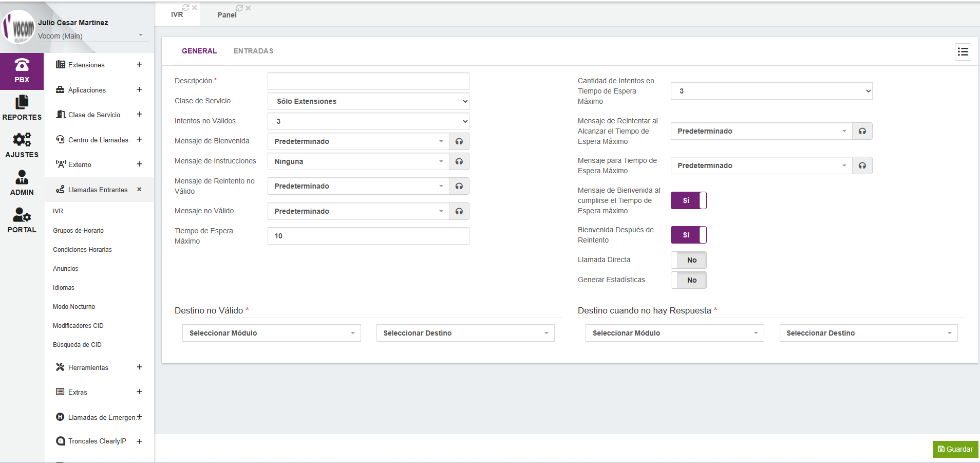Open Destino no Válido module selector
Image resolution: width=980 pixels, height=463 pixels.
[x=271, y=333]
